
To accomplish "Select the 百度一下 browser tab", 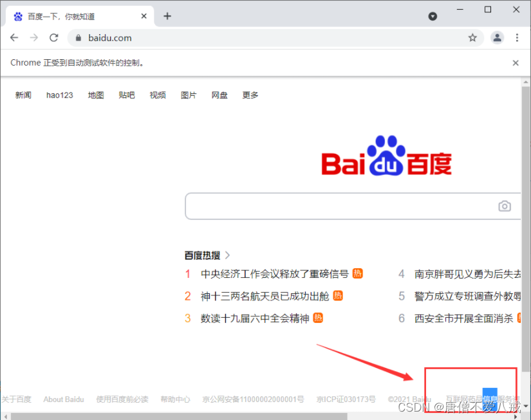I will point(80,16).
